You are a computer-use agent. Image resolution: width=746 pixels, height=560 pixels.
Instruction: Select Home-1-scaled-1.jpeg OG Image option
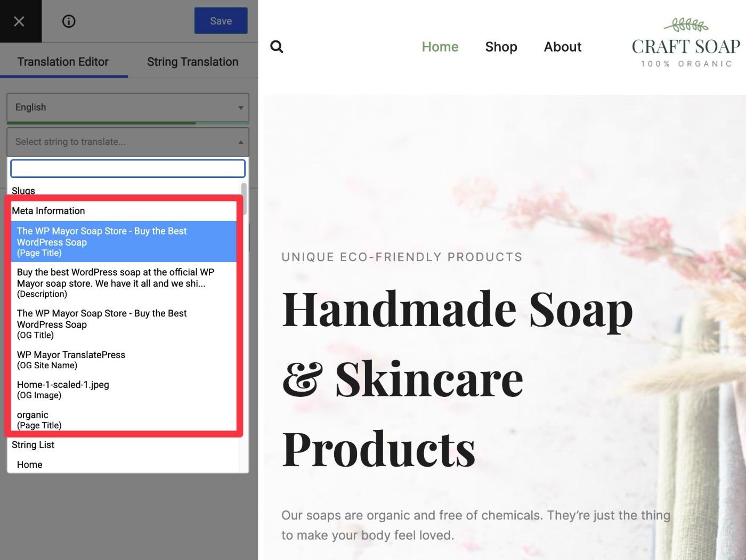124,389
